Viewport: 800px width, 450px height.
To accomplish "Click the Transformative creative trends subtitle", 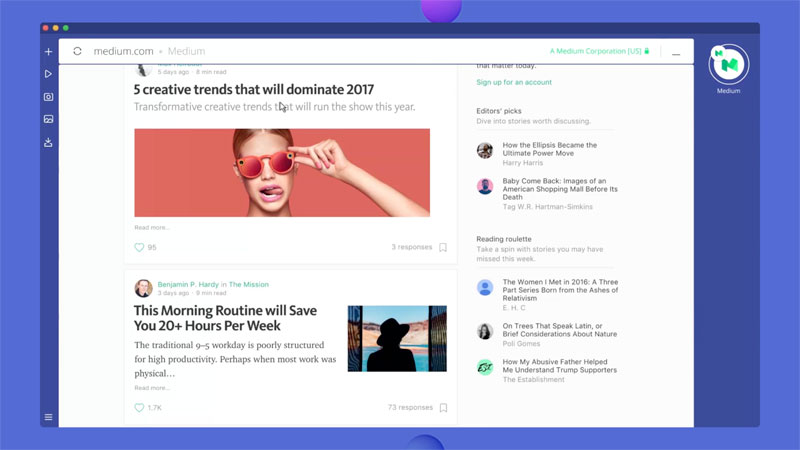I will (x=274, y=107).
